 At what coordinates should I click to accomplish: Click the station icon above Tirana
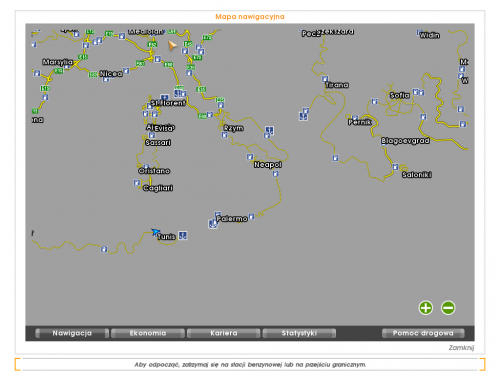click(x=325, y=79)
